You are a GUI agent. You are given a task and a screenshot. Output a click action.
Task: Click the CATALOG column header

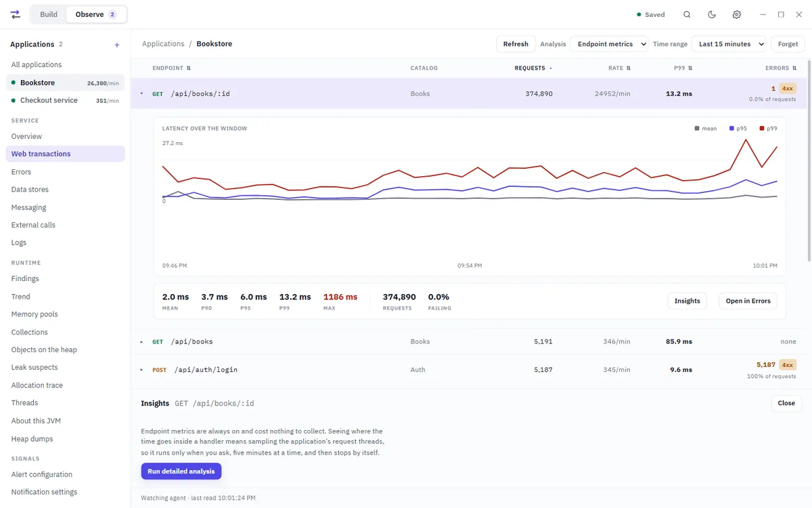click(x=424, y=68)
